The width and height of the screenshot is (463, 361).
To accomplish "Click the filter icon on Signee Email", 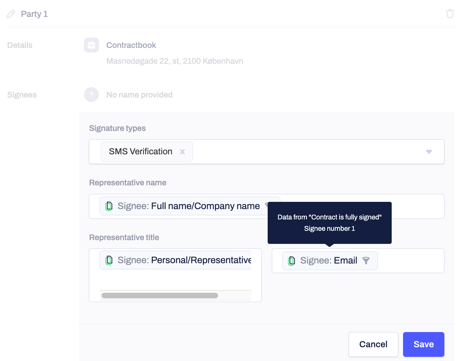I will [x=366, y=260].
